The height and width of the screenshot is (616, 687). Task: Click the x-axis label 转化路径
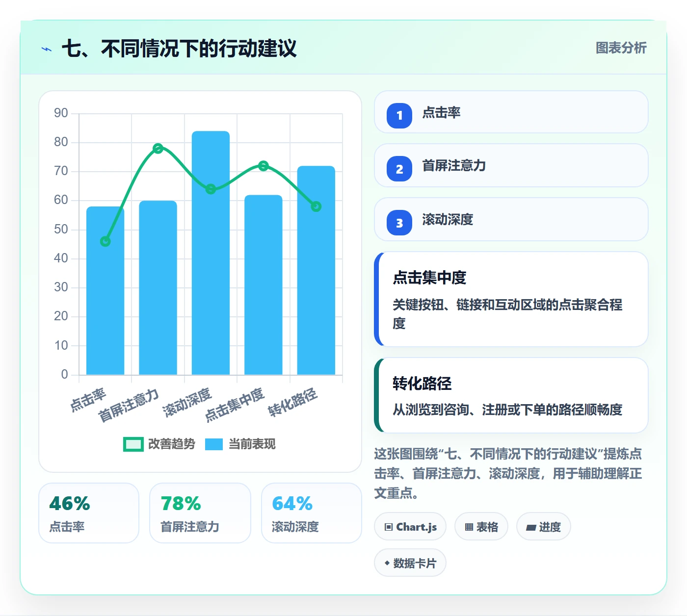pos(293,403)
